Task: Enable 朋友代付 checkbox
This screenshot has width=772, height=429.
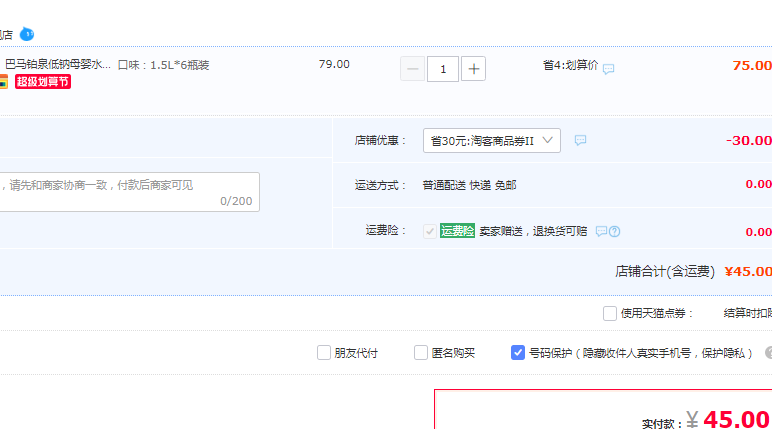Action: [x=323, y=353]
